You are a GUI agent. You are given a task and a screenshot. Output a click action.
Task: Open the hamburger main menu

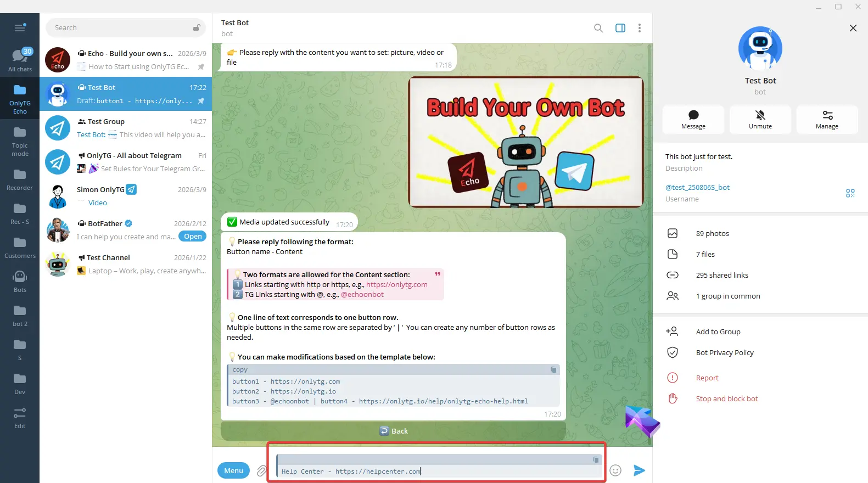click(20, 28)
